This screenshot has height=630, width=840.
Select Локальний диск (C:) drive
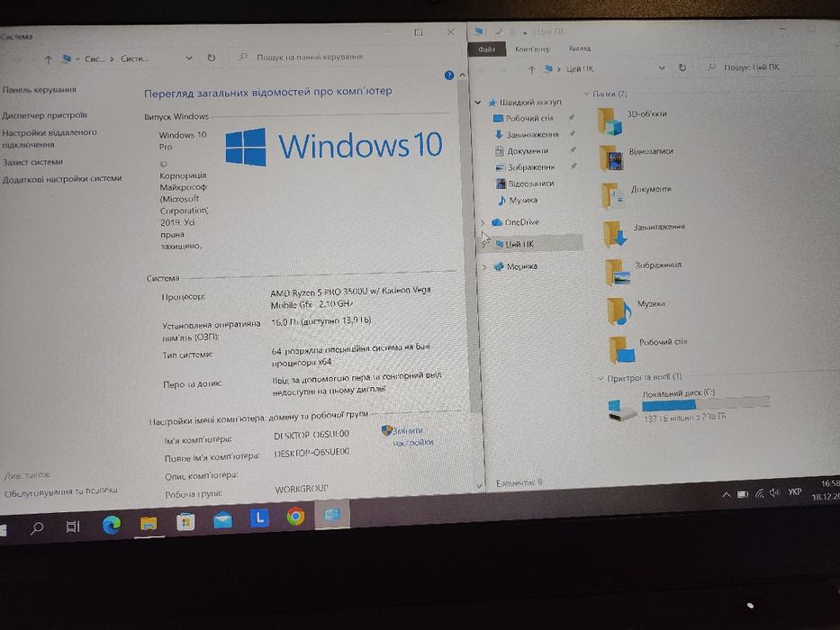coord(689,405)
